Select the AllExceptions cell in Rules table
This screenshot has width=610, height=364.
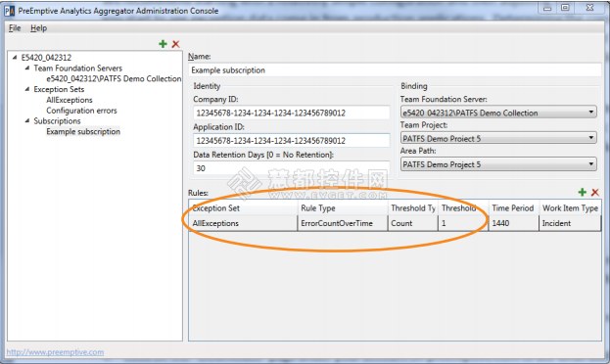coord(243,223)
